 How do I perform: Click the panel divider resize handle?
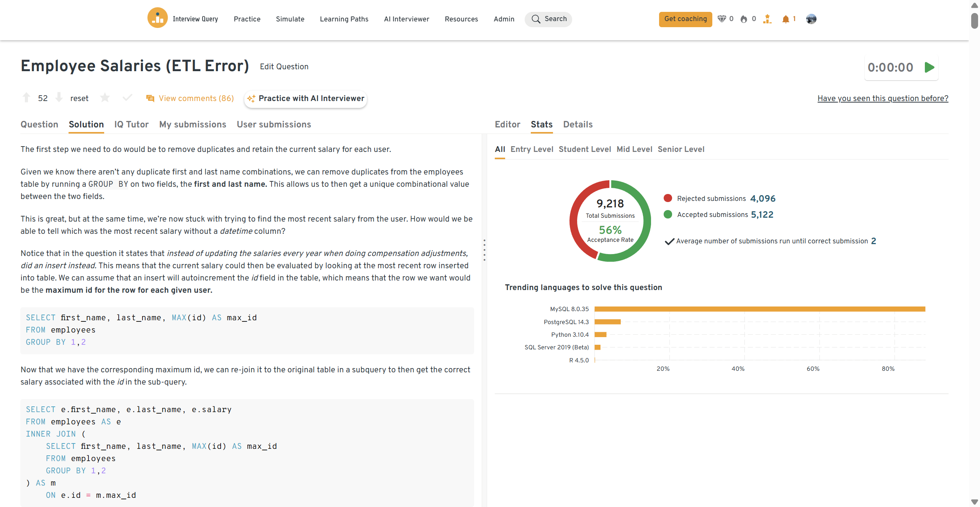click(x=484, y=250)
